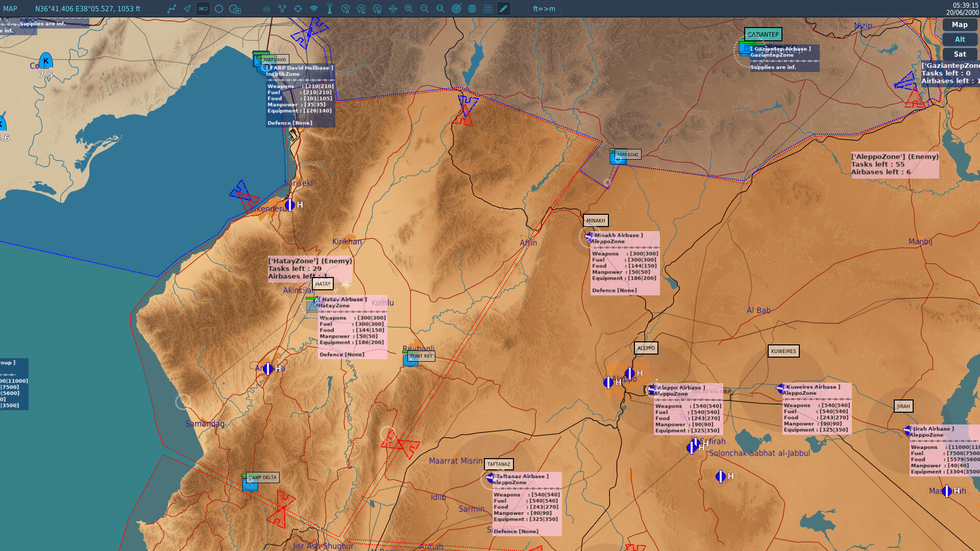Click the route line tool icon

click(x=171, y=9)
